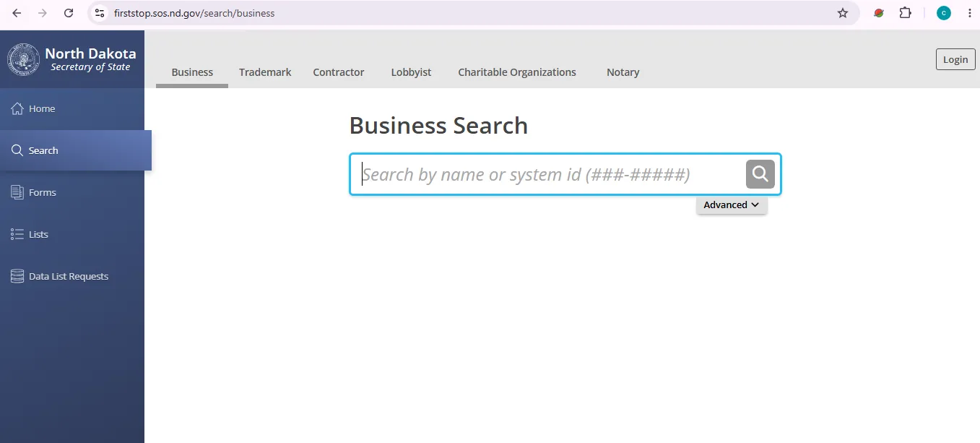This screenshot has height=443, width=980.
Task: Click the red-green extension icon in toolbar
Action: (879, 13)
